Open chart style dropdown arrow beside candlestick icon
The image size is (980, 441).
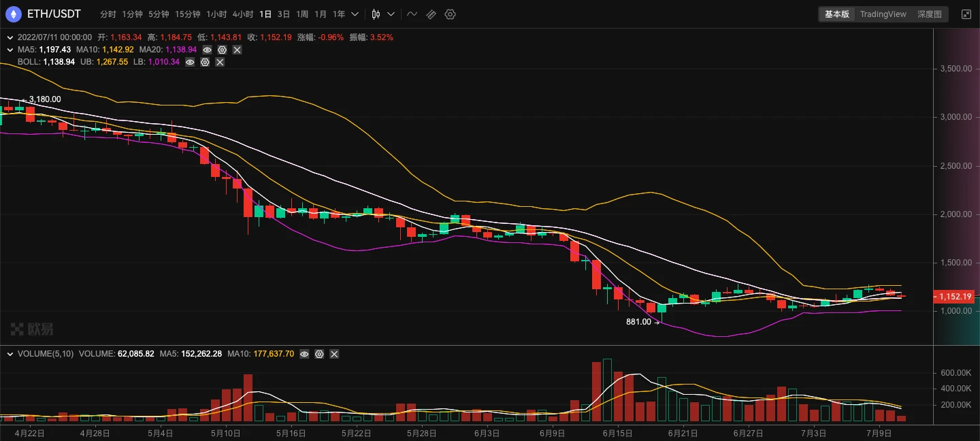[391, 14]
